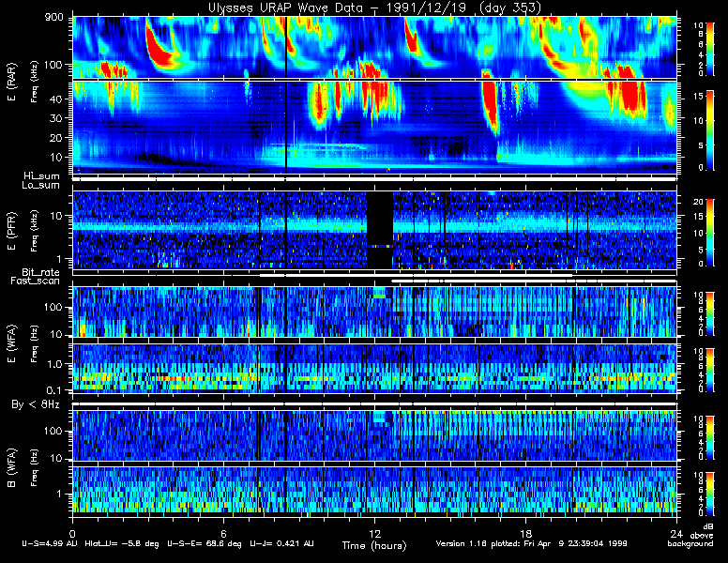Click the Fast_scan white status bar
The width and height of the screenshot is (728, 563).
(x=534, y=281)
